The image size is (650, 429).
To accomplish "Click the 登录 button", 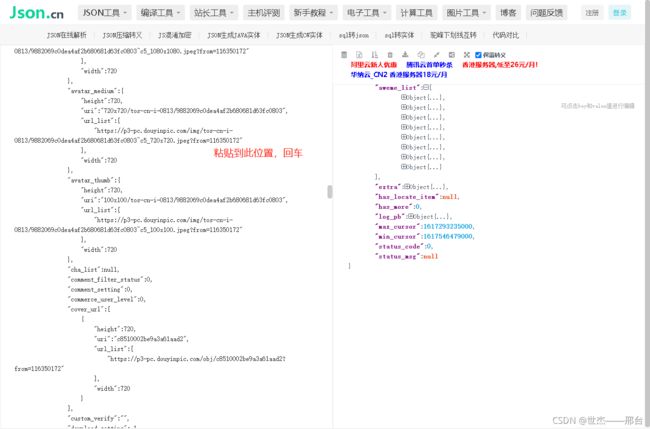I will click(620, 13).
